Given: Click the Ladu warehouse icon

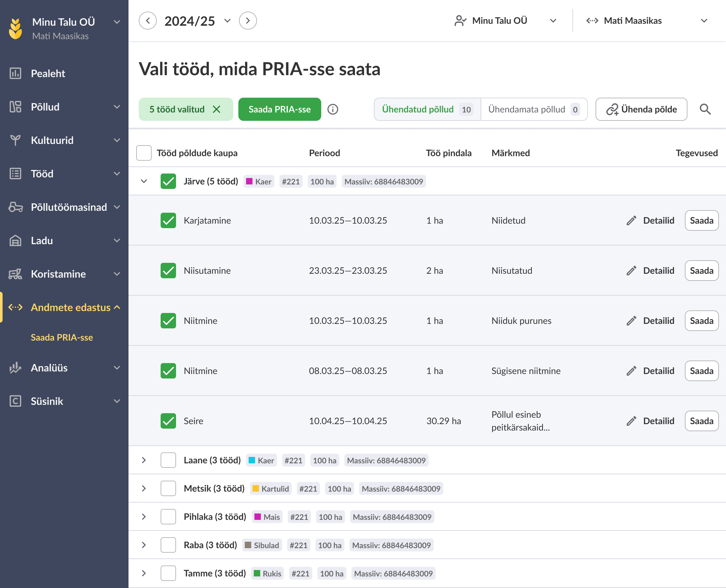Looking at the screenshot, I should [15, 240].
